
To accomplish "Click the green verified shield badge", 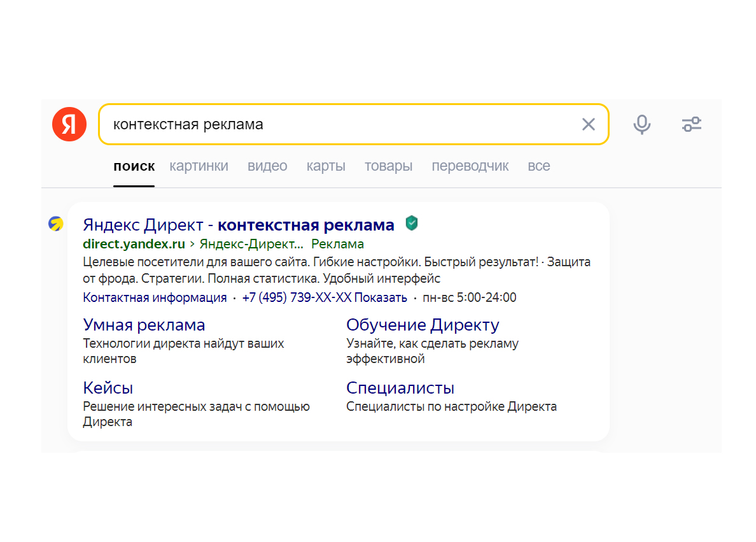I will (x=411, y=224).
